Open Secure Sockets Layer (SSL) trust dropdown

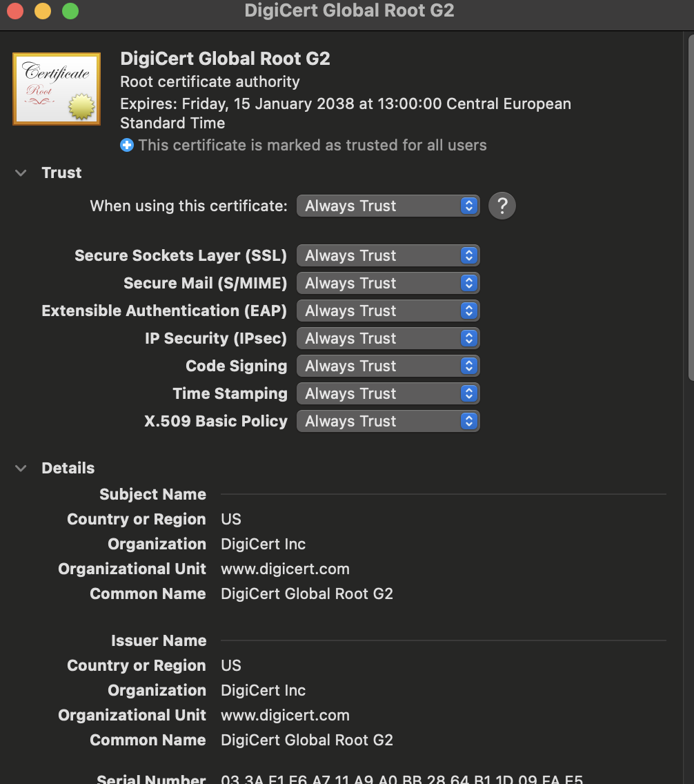coord(388,255)
